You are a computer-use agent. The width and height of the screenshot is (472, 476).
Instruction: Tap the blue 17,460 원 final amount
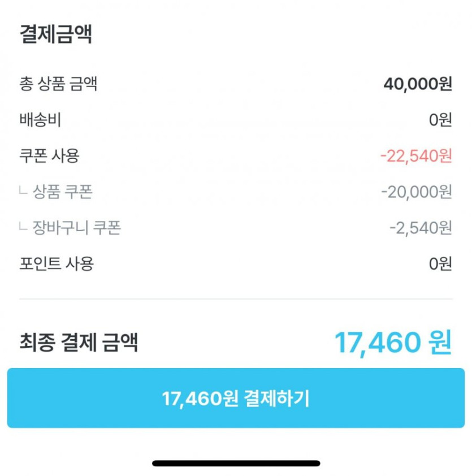point(393,342)
